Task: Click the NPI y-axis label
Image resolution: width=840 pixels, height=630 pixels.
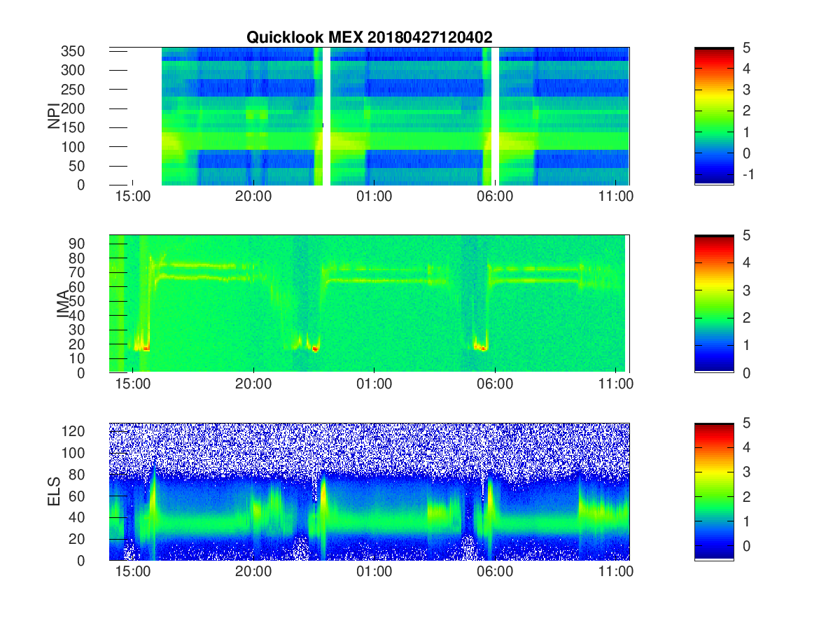Action: tap(53, 116)
